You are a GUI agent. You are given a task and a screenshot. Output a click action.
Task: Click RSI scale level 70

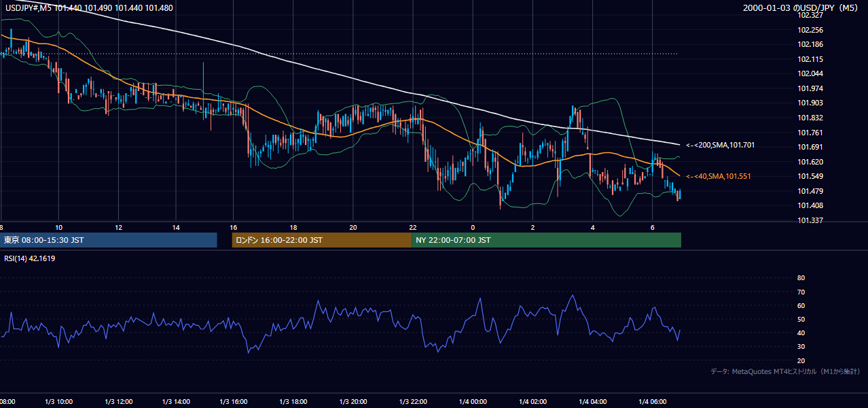pyautogui.click(x=801, y=292)
